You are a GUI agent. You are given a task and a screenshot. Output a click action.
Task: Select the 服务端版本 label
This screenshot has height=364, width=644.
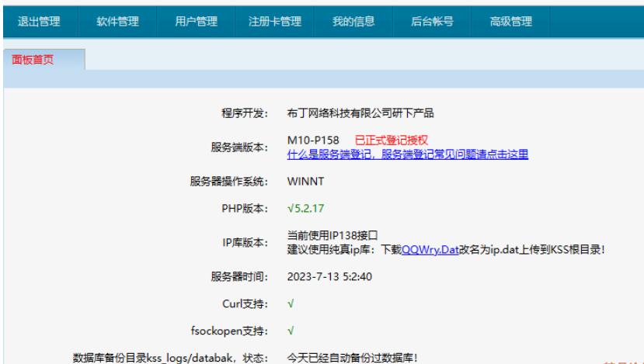[239, 147]
